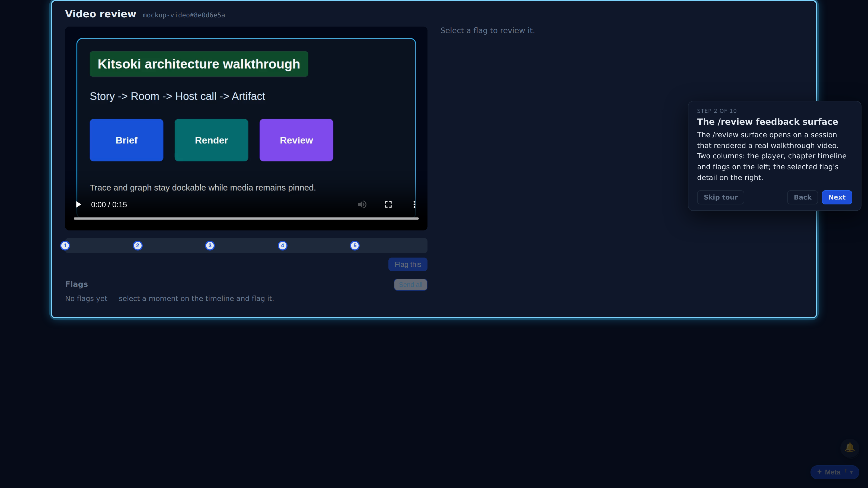Click the STEP 2 OF 10 label
Screen dimensions: 868x488
click(717, 111)
